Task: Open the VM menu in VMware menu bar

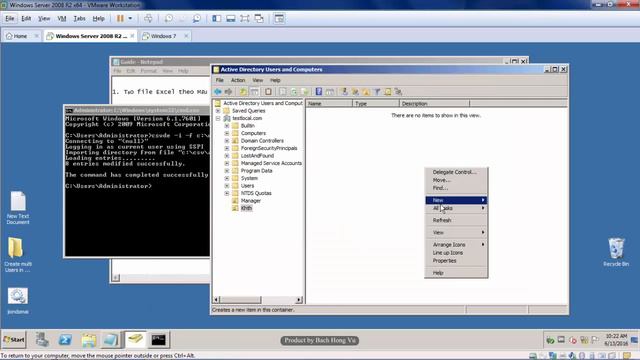Action: point(62,18)
